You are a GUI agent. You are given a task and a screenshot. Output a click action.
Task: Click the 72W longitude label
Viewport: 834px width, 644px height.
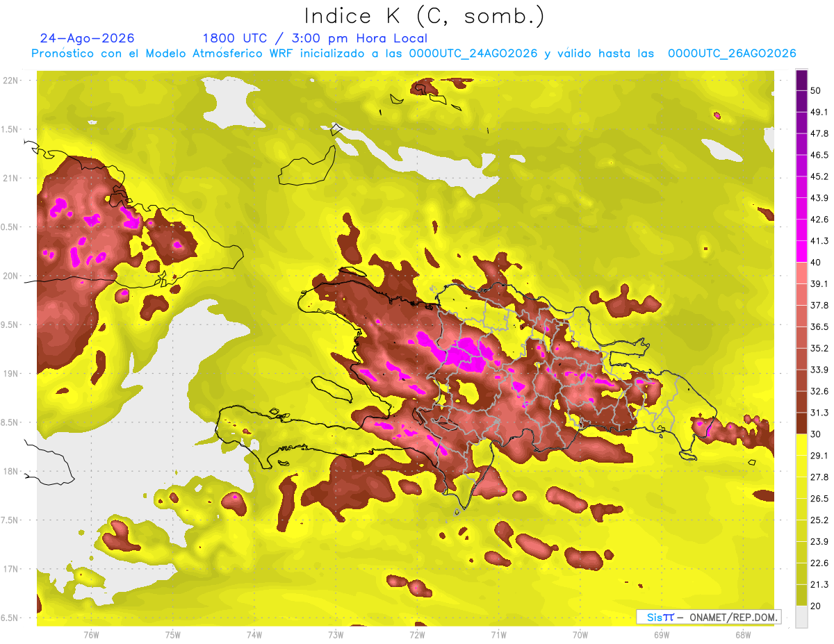[x=417, y=635]
